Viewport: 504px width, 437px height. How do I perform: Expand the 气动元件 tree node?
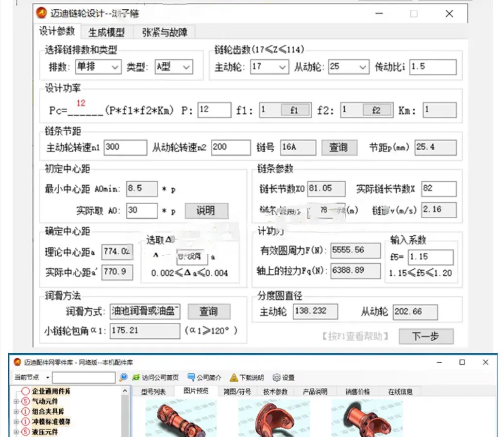[16, 402]
